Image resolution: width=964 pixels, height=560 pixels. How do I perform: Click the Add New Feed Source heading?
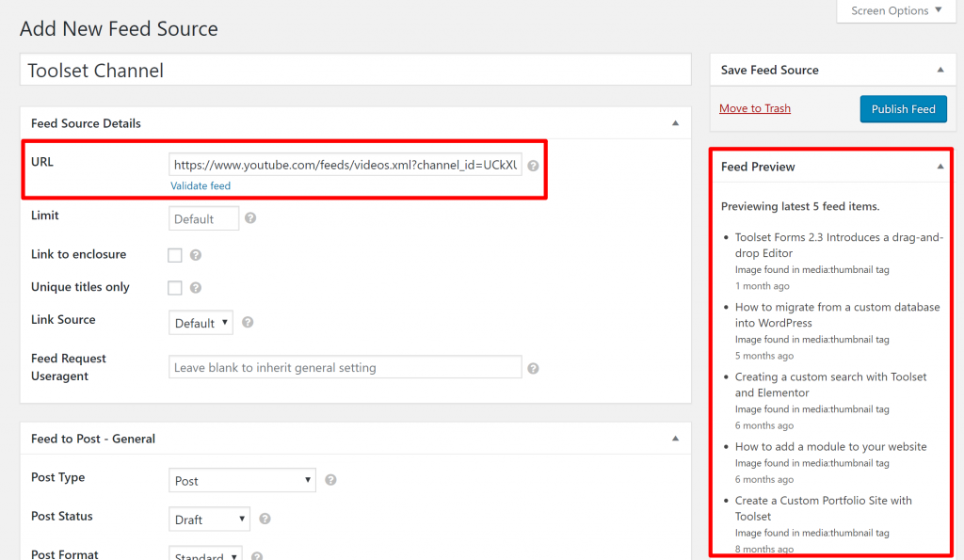point(119,29)
